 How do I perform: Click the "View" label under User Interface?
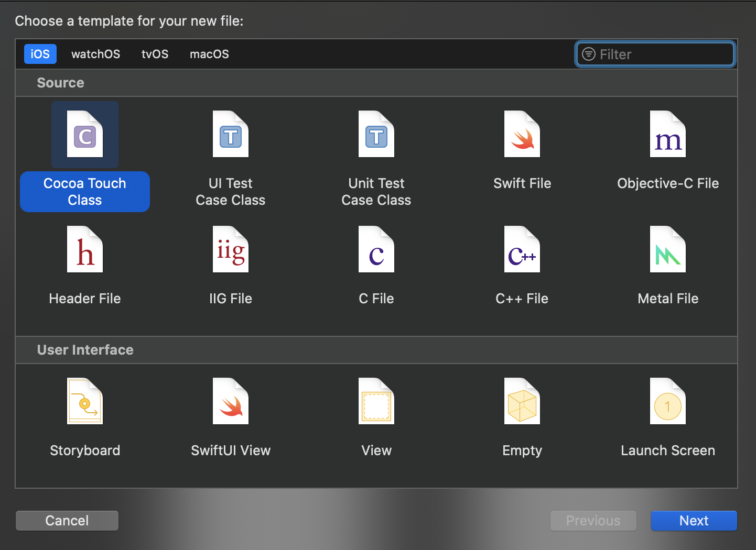[x=376, y=450]
